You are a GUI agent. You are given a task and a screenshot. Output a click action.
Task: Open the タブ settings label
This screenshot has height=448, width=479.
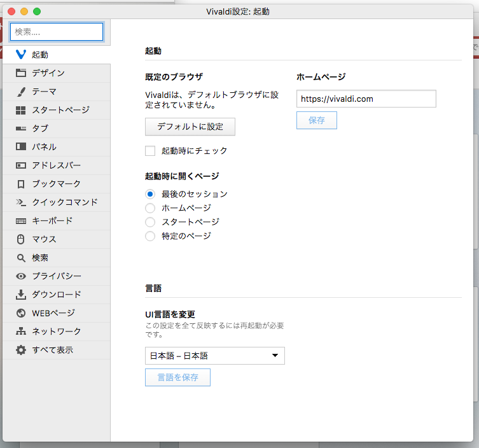point(40,129)
